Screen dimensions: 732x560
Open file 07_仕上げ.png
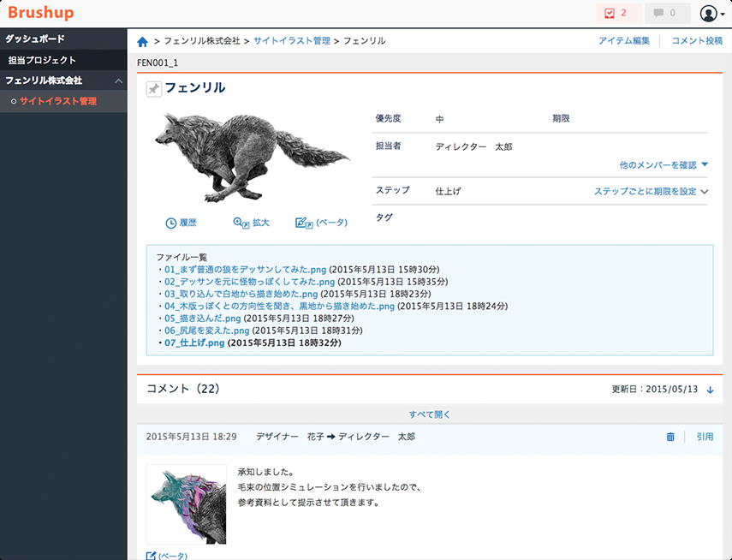(194, 343)
